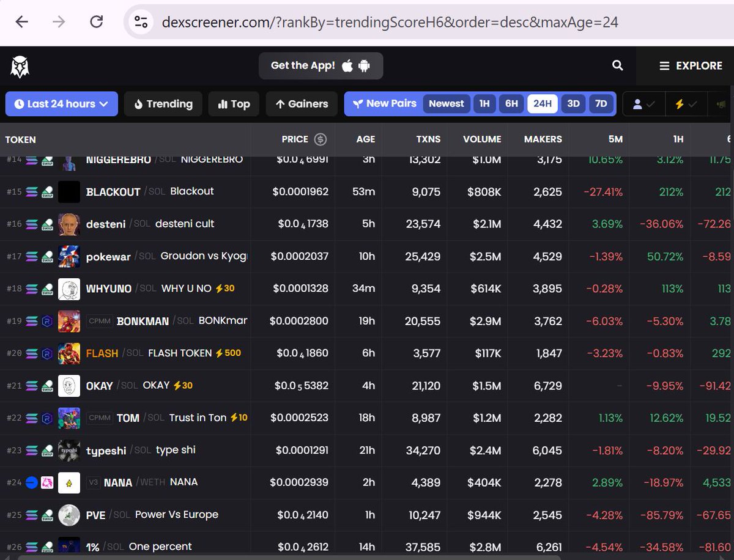
Task: Sort by the AGE column
Action: click(366, 139)
